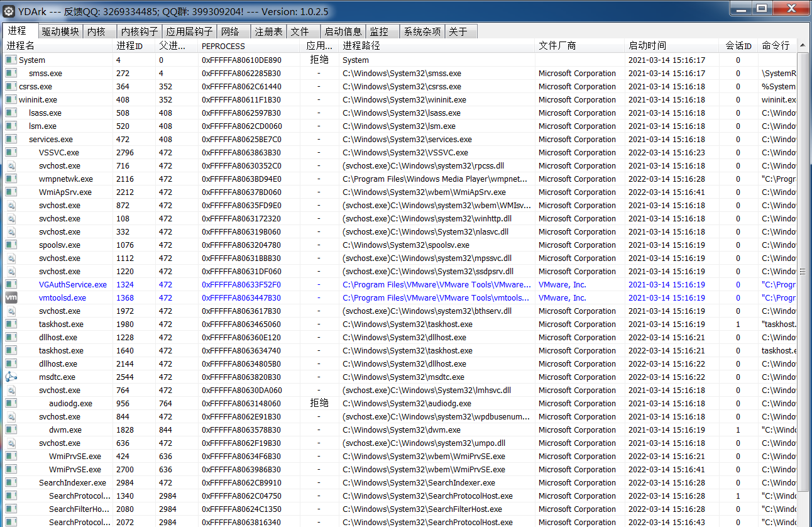Click the SearchIndexer.exe row icon

point(11,483)
